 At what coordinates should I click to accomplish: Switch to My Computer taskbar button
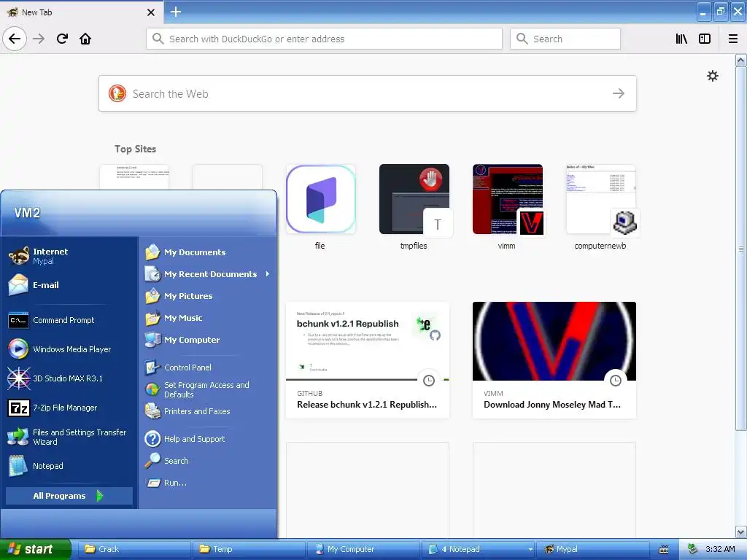point(363,549)
